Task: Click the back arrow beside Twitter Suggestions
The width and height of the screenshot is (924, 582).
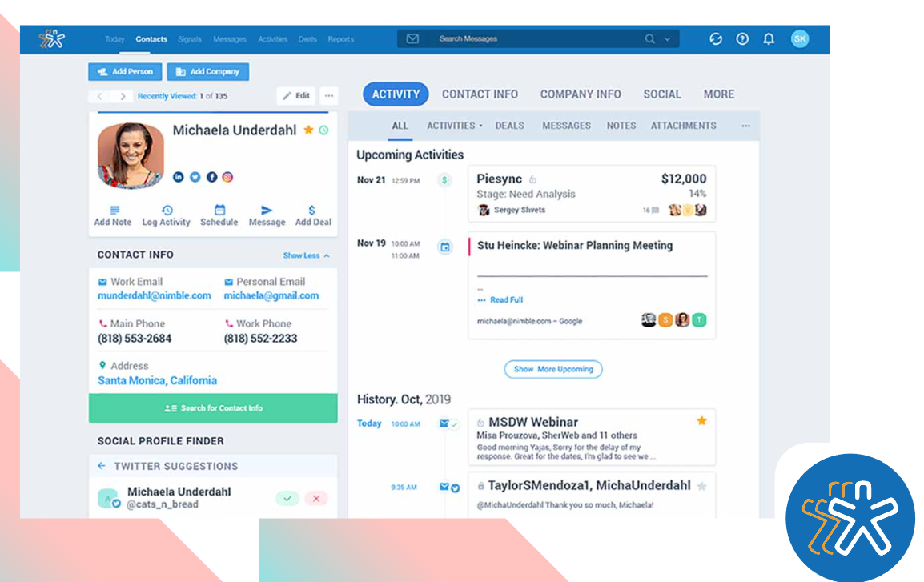Action: [x=102, y=466]
